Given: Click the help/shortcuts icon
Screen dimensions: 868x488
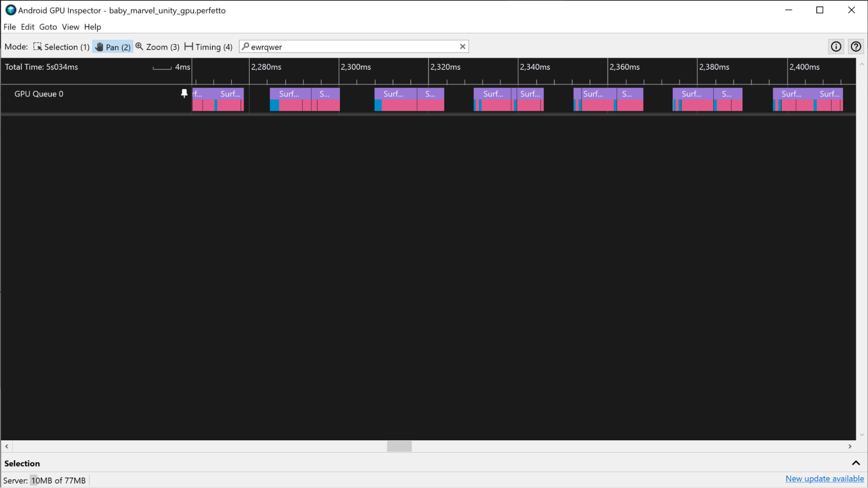Looking at the screenshot, I should click(x=856, y=46).
